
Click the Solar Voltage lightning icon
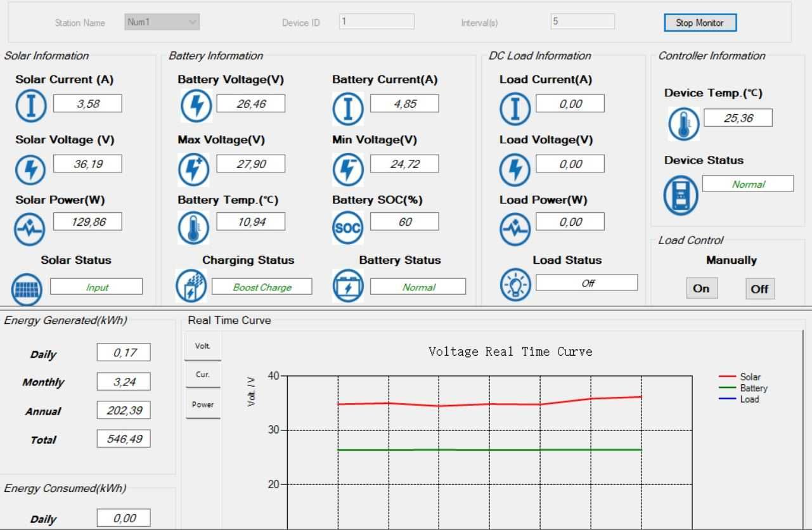click(x=31, y=170)
